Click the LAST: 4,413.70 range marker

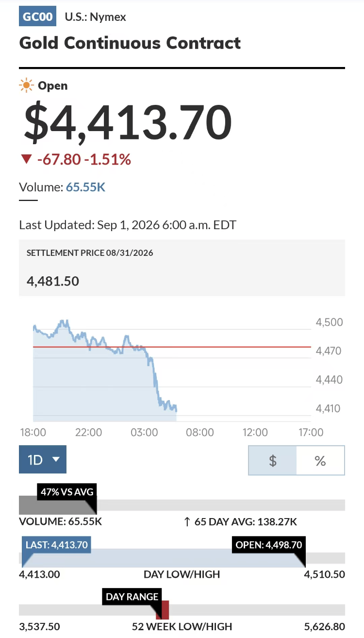(57, 545)
